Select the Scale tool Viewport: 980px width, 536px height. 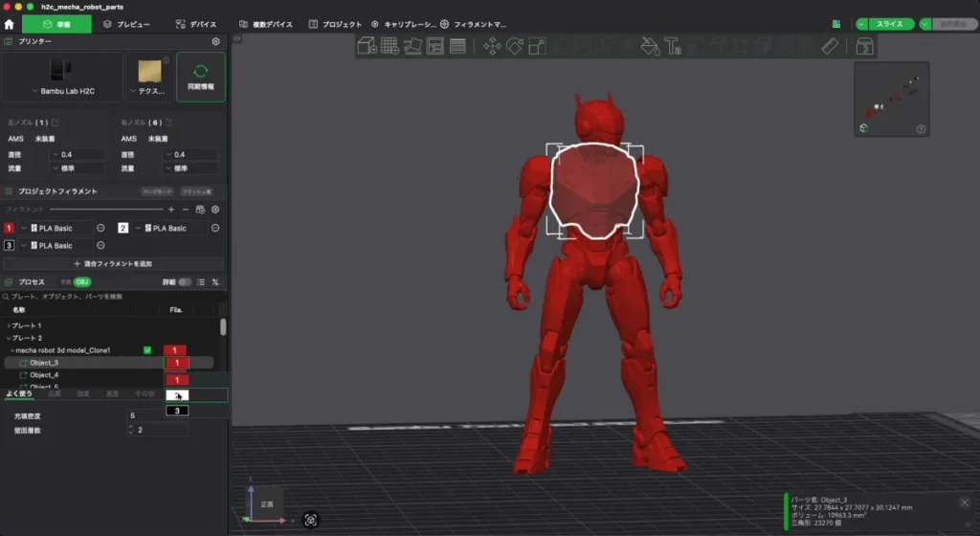(537, 46)
